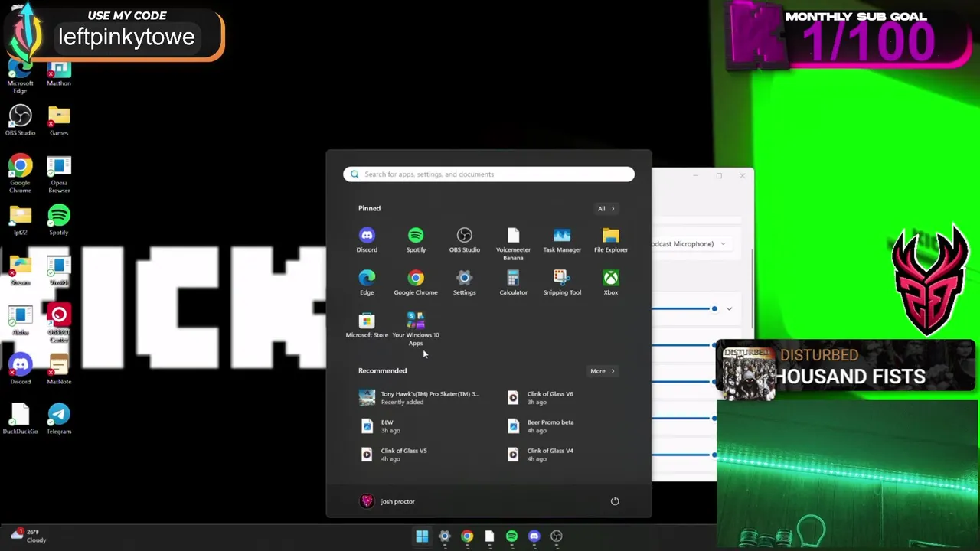Show More recommended items

coord(603,371)
